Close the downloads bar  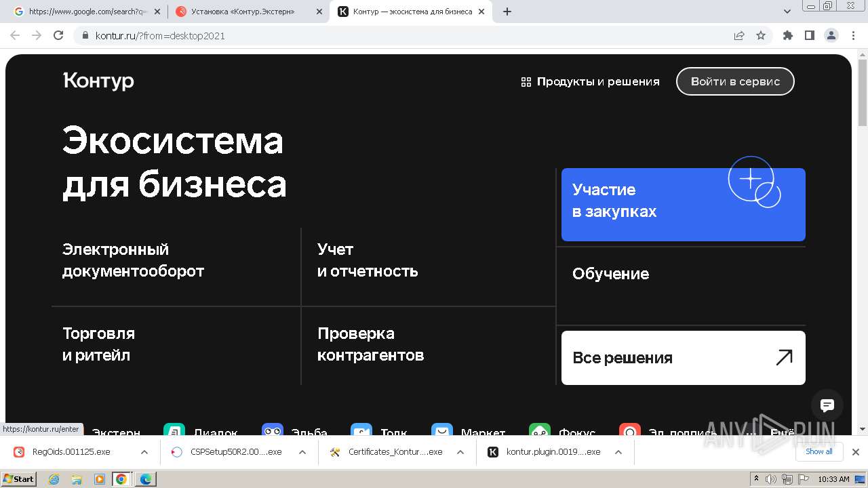click(x=856, y=452)
